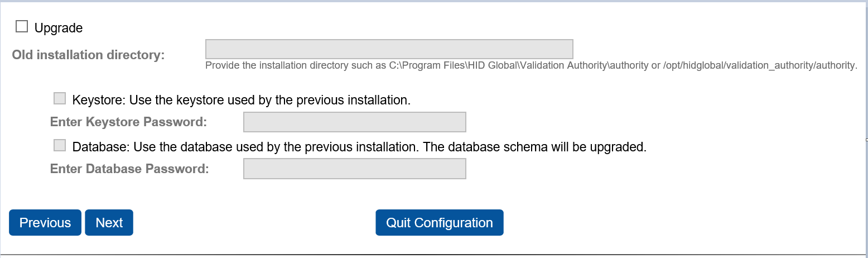This screenshot has width=868, height=258.
Task: Click the "Old installation directory:" label
Action: coord(89,55)
